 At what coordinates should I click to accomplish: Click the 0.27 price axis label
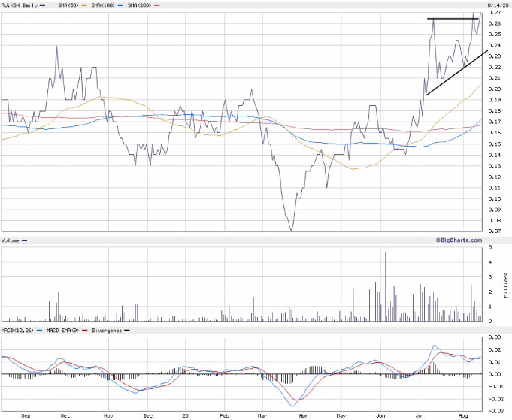(x=494, y=13)
